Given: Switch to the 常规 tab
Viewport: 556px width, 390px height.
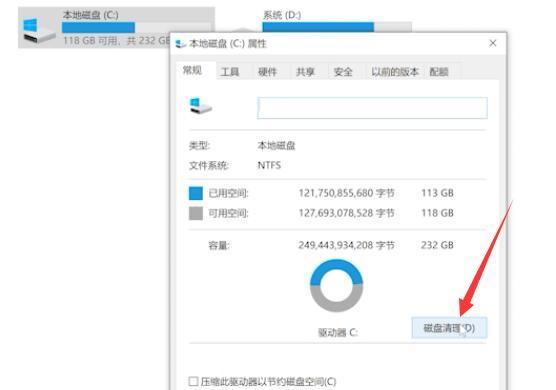Looking at the screenshot, I should pyautogui.click(x=192, y=71).
